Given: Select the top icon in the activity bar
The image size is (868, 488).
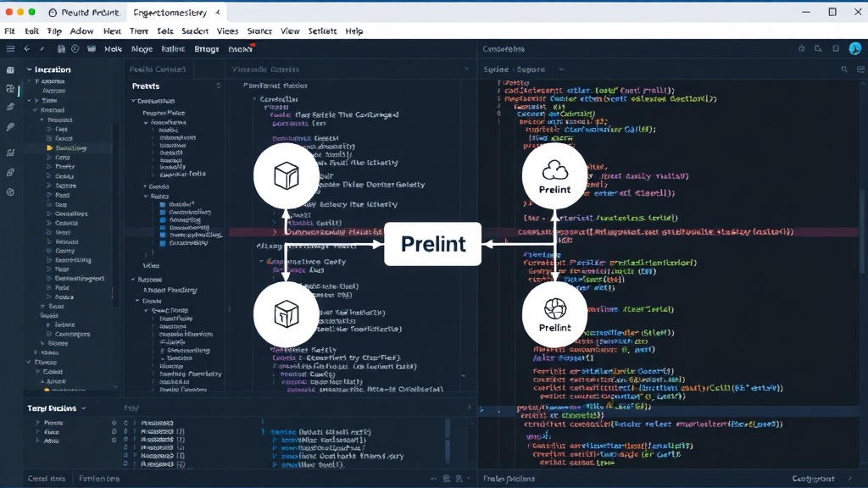Looking at the screenshot, I should (10, 69).
